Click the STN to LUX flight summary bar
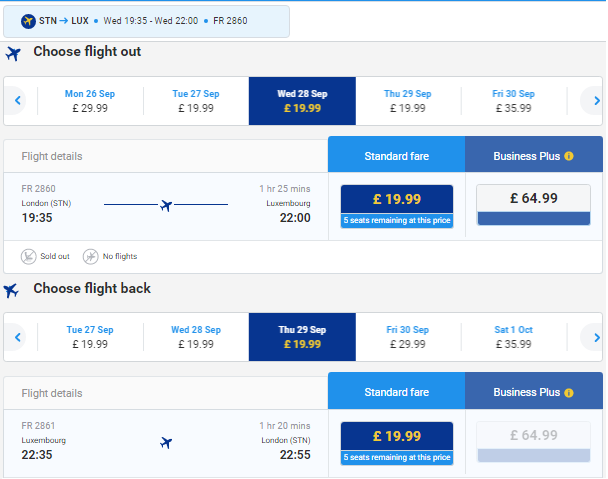 point(147,21)
